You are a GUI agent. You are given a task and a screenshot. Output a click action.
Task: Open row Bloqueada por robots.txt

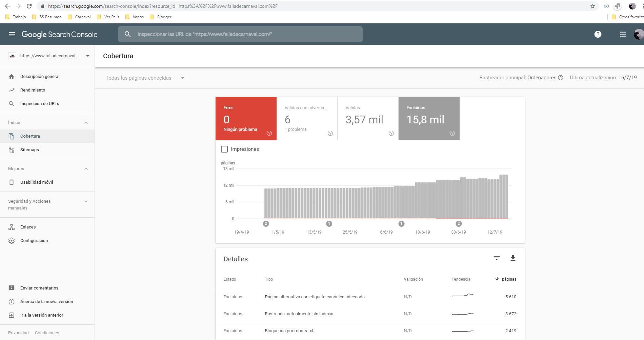[370, 331]
